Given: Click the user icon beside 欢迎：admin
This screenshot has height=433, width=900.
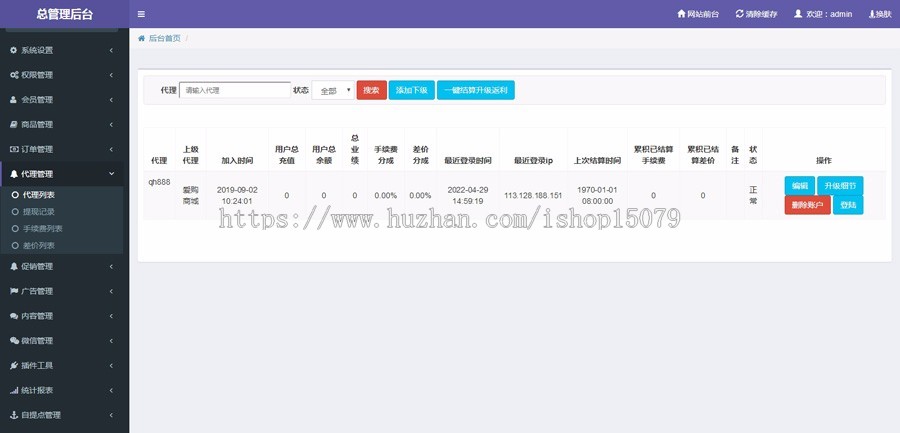Looking at the screenshot, I should coord(798,14).
